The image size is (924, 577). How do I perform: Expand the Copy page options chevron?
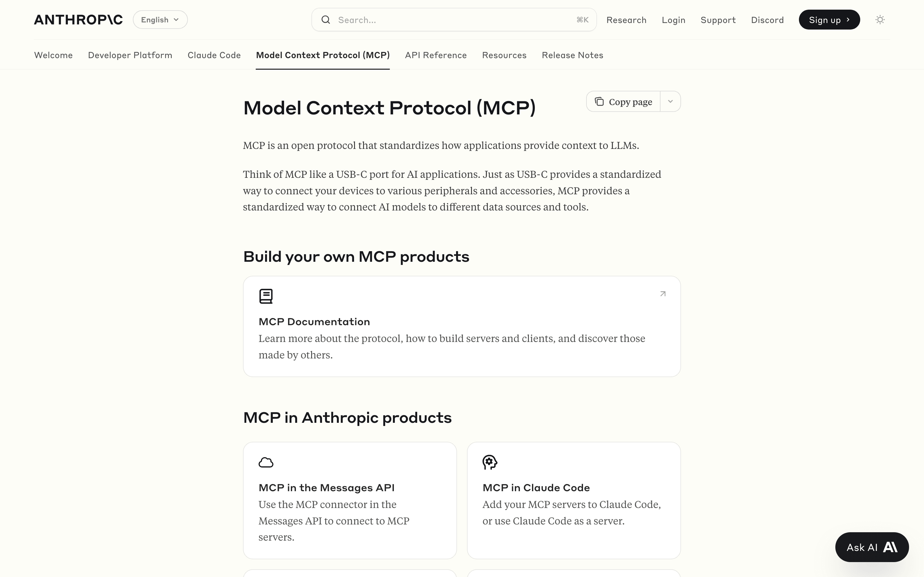670,101
